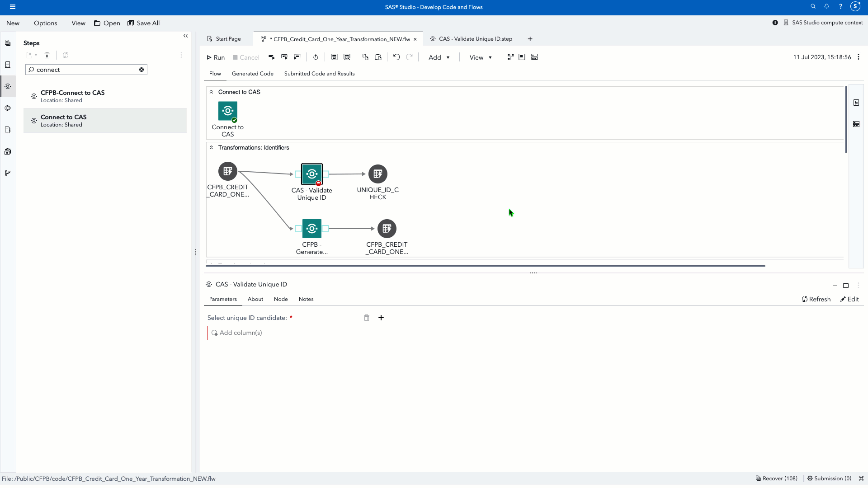Screen dimensions: 868x488
Task: Collapse the Transformations: Identifiers swimlane
Action: pyautogui.click(x=211, y=147)
